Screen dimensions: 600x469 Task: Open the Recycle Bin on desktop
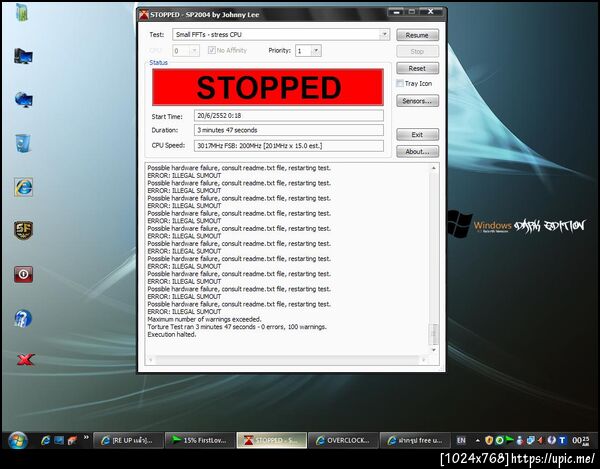(x=23, y=143)
